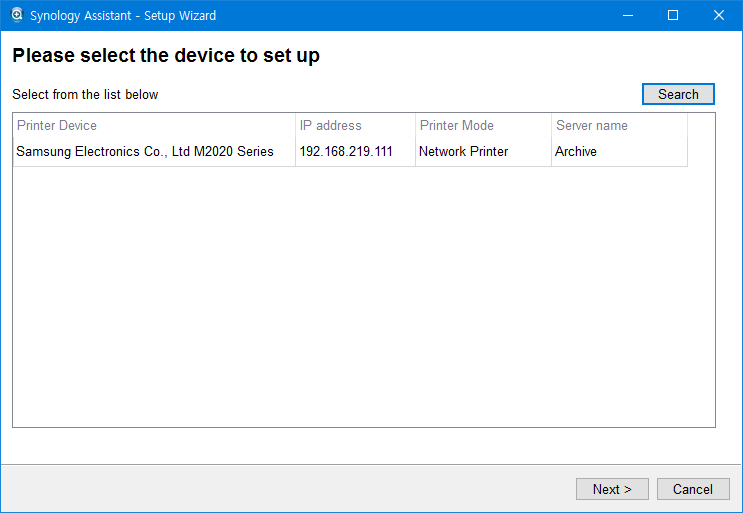Screen dimensions: 743x513
Task: Click the 192.168.219.111 IP address cell
Action: (346, 152)
